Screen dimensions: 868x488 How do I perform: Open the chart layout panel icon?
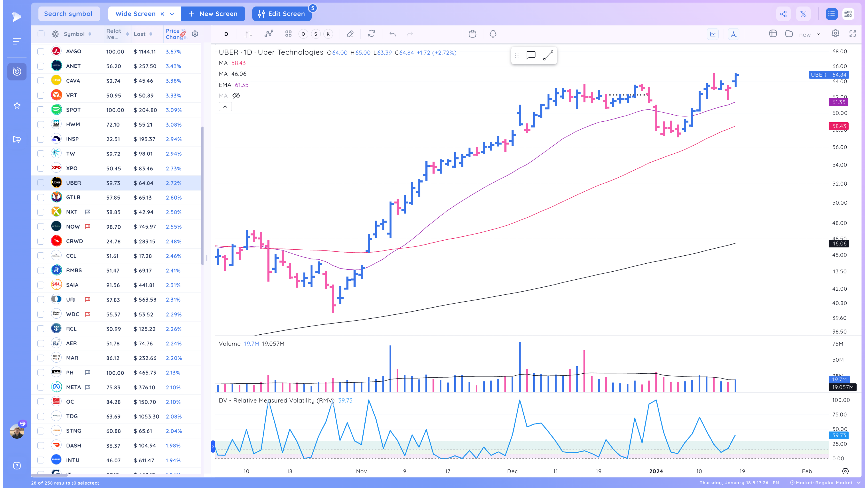click(x=773, y=34)
